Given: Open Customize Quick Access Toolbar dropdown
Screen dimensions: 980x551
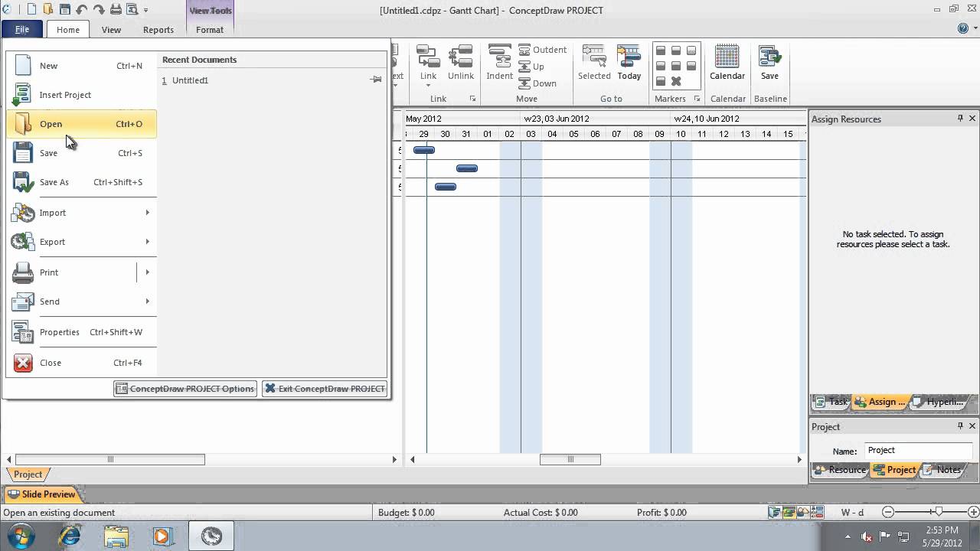Looking at the screenshot, I should pos(145,11).
